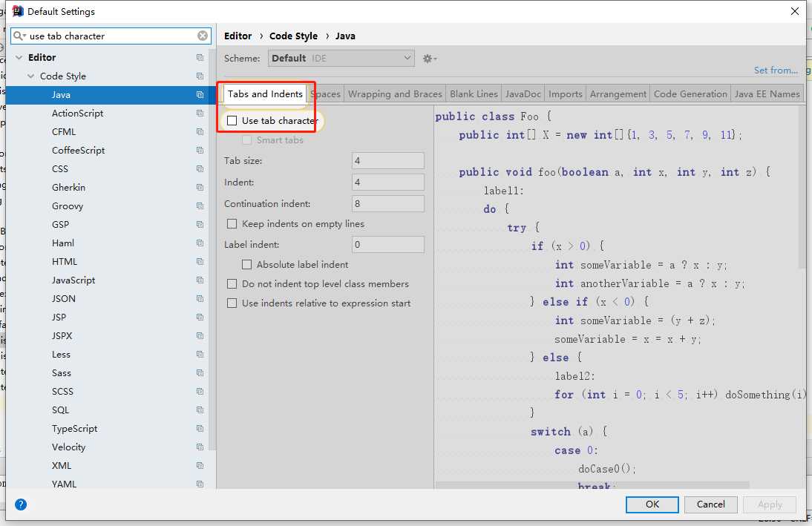Click copy icon in JavaScript row

200,280
